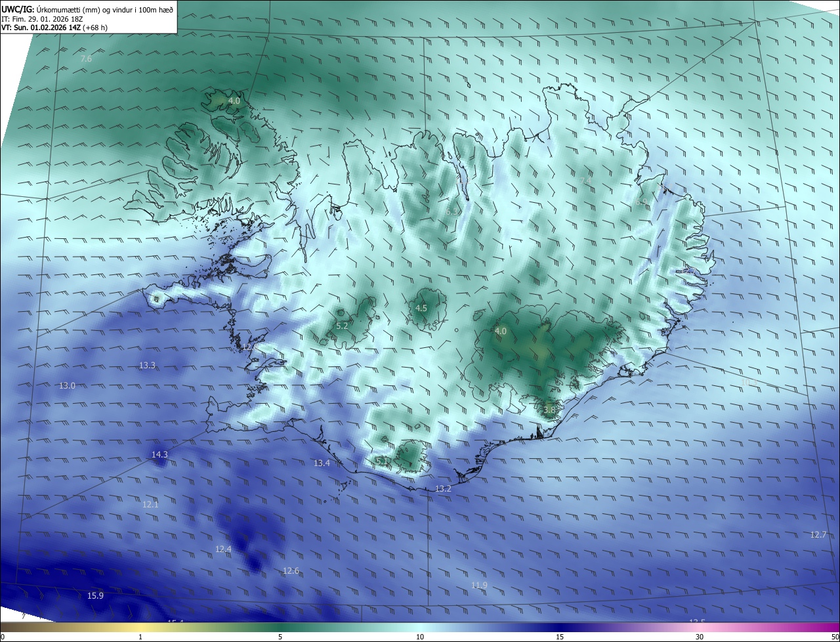Click the 4.0 value on Vatnajökull glacier
This screenshot has width=840, height=642.
(501, 332)
